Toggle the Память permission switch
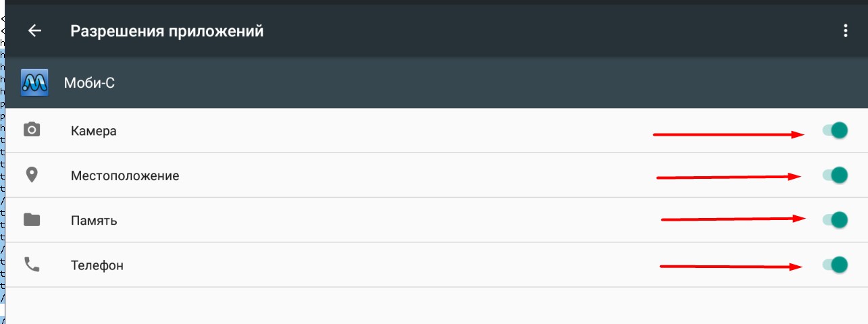The height and width of the screenshot is (324, 868). pyautogui.click(x=835, y=219)
